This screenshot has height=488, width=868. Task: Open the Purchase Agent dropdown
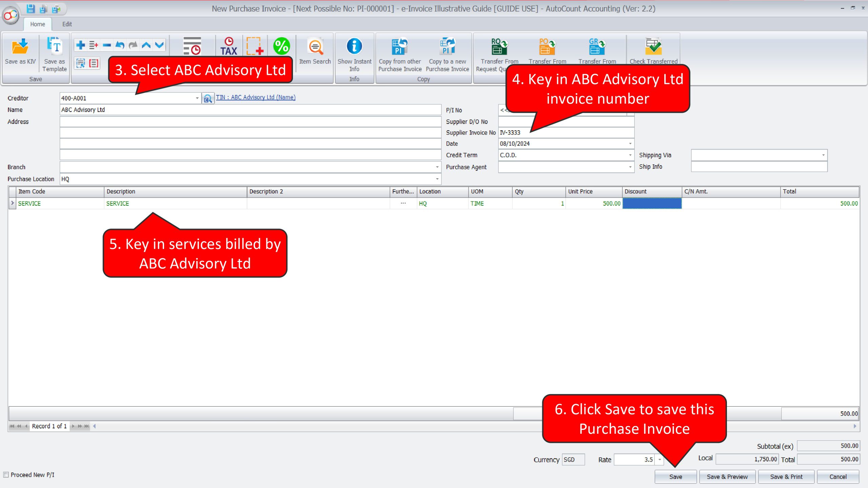tap(630, 167)
